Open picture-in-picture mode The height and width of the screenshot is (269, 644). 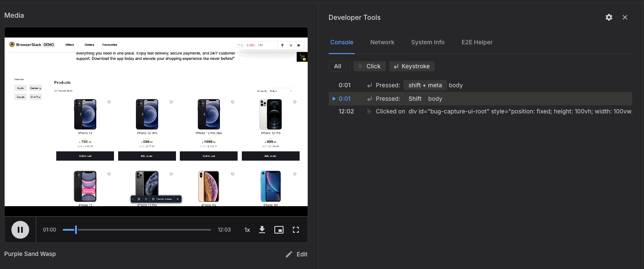point(279,230)
